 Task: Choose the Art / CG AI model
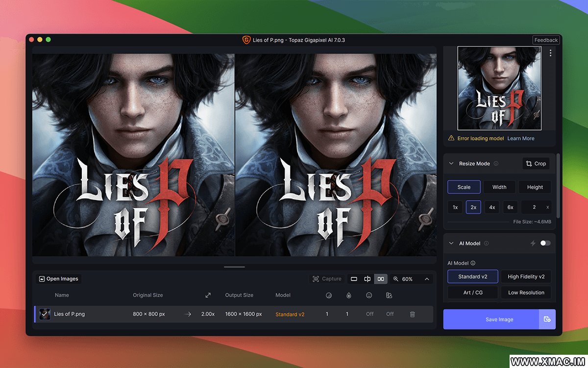pos(473,292)
